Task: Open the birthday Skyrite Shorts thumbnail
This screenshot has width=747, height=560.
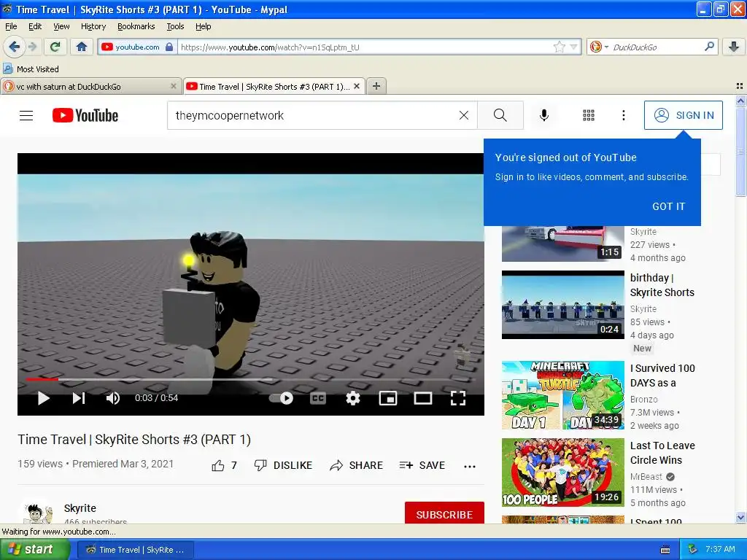Action: click(x=562, y=305)
